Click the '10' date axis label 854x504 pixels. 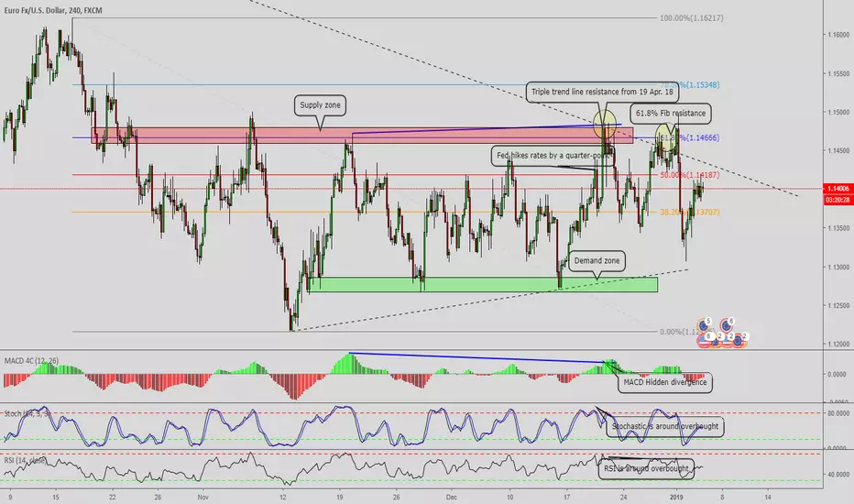(509, 497)
